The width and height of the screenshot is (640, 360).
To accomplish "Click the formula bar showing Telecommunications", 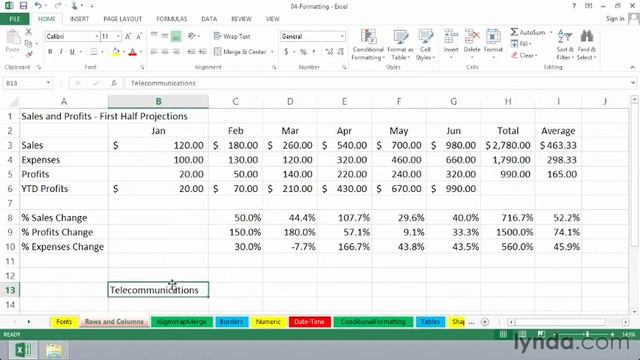I will 379,83.
